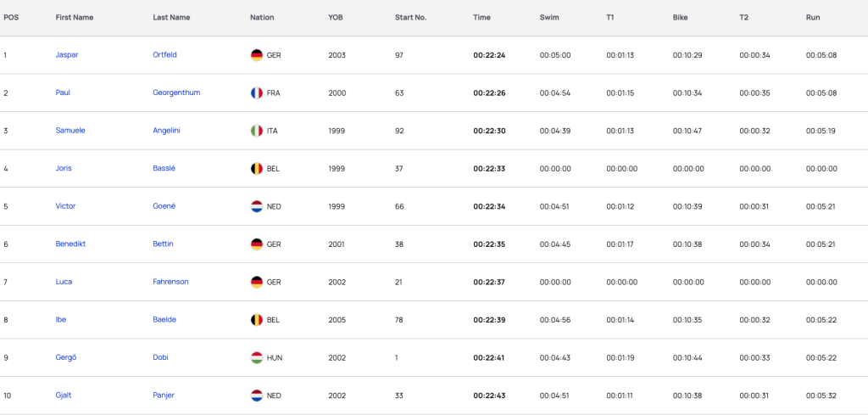Open last name link Georgenthum

pyautogui.click(x=176, y=93)
